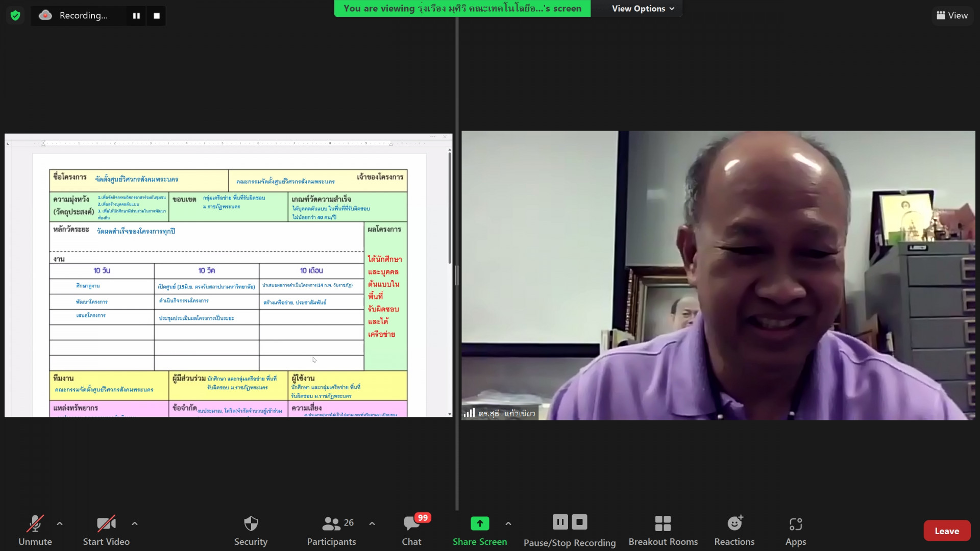Expand Share Screen options arrow
The image size is (980, 551).
tap(508, 523)
